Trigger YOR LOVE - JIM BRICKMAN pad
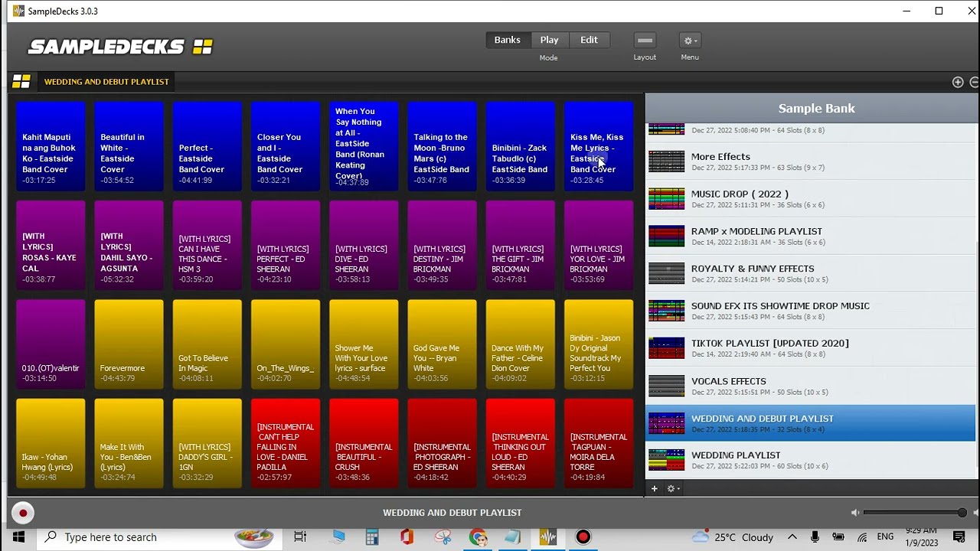 pyautogui.click(x=599, y=245)
